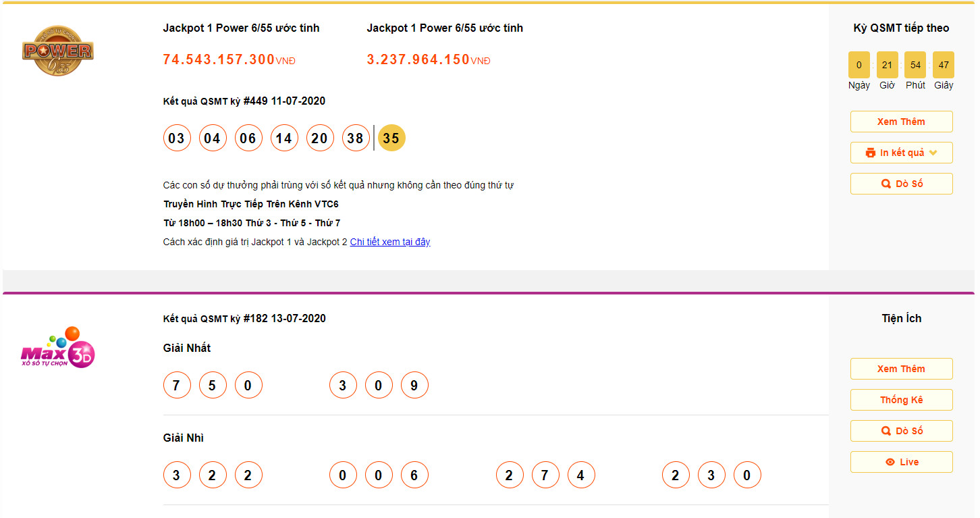Open the Thống Kê statistics button
The image size is (980, 518).
coord(901,400)
